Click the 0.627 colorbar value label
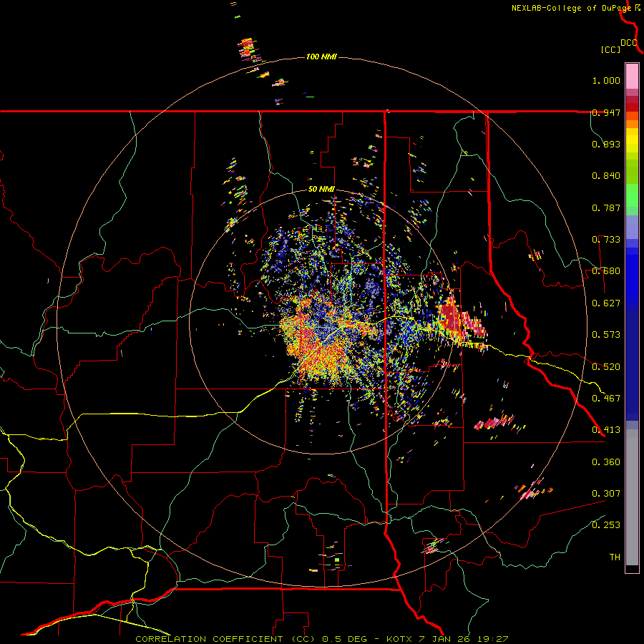The height and width of the screenshot is (644, 644). point(606,303)
